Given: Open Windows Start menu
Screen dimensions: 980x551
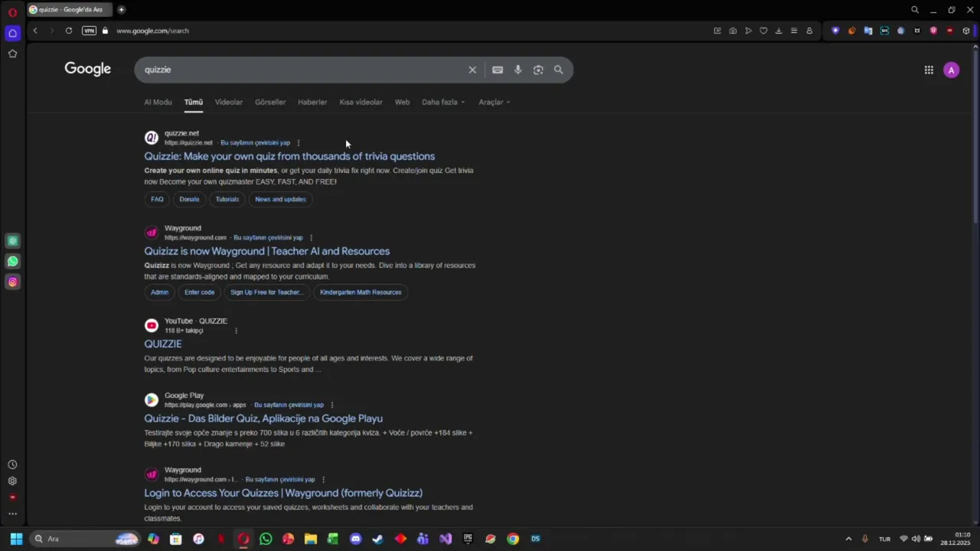Looking at the screenshot, I should coord(16,539).
